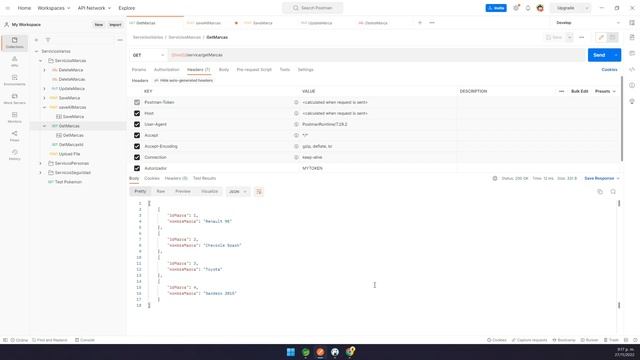640x360 pixels.
Task: Click the Windows Start button on the taskbar
Action: click(x=291, y=352)
